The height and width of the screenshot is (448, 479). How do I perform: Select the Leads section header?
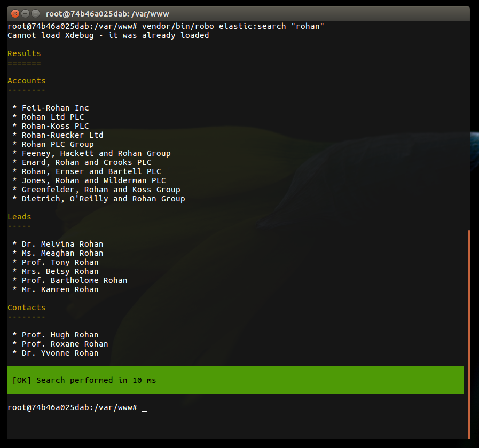click(x=19, y=217)
